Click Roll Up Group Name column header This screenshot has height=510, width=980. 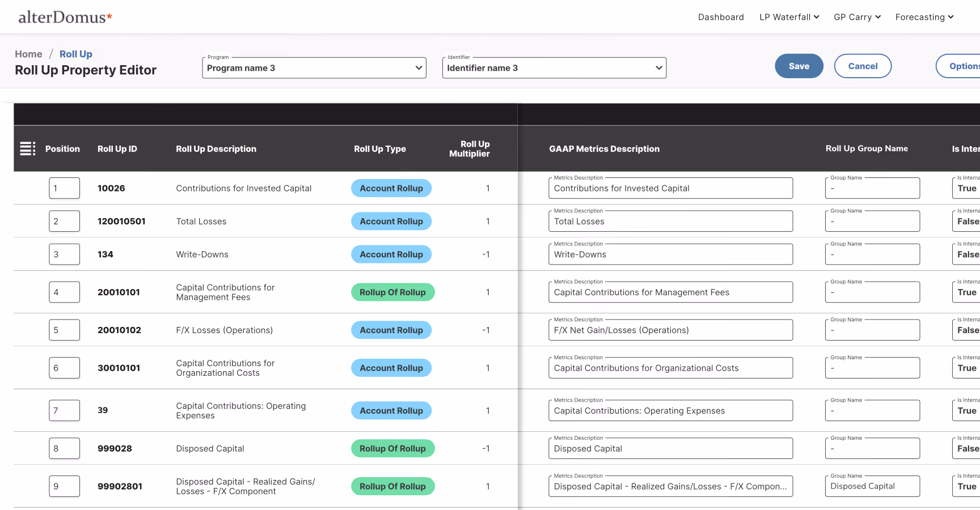(867, 148)
